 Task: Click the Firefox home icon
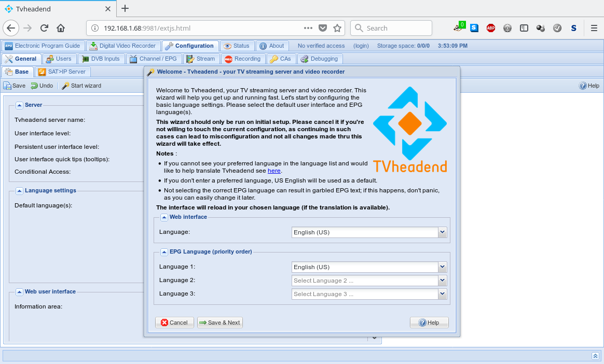(x=61, y=28)
